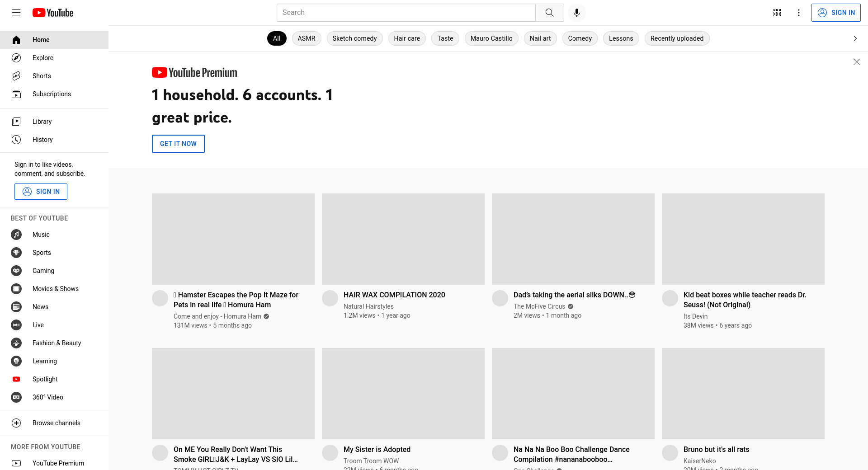Open Come and enjoy - Homura Ham channel
The height and width of the screenshot is (470, 868).
pos(217,316)
